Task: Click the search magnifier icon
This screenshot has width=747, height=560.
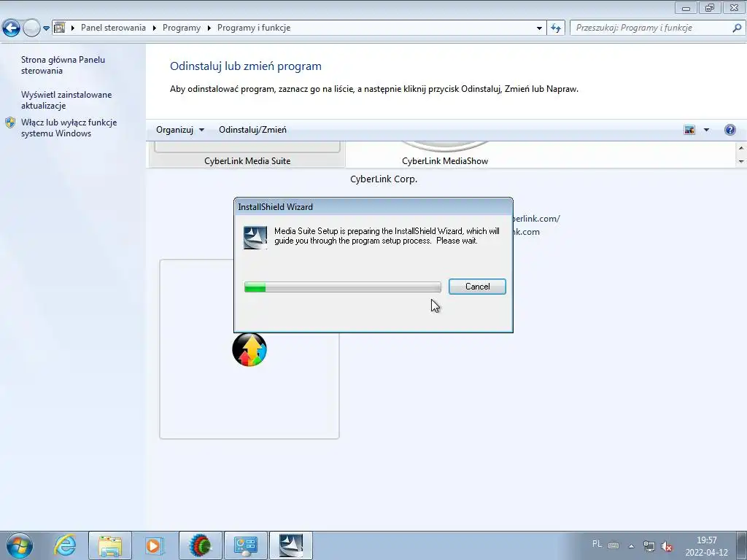Action: pyautogui.click(x=737, y=28)
